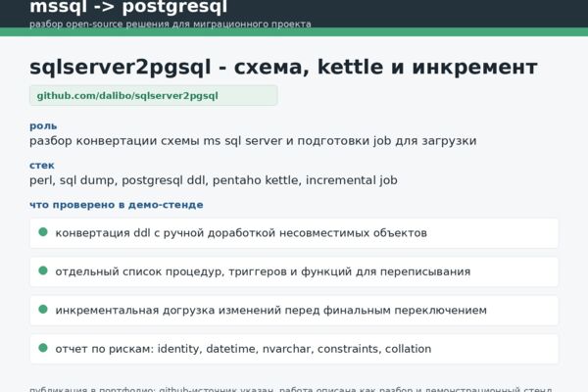Viewport: 588px width, 392px height.
Task: Click the 'что проверено в демо-стенде' label
Action: click(x=117, y=205)
